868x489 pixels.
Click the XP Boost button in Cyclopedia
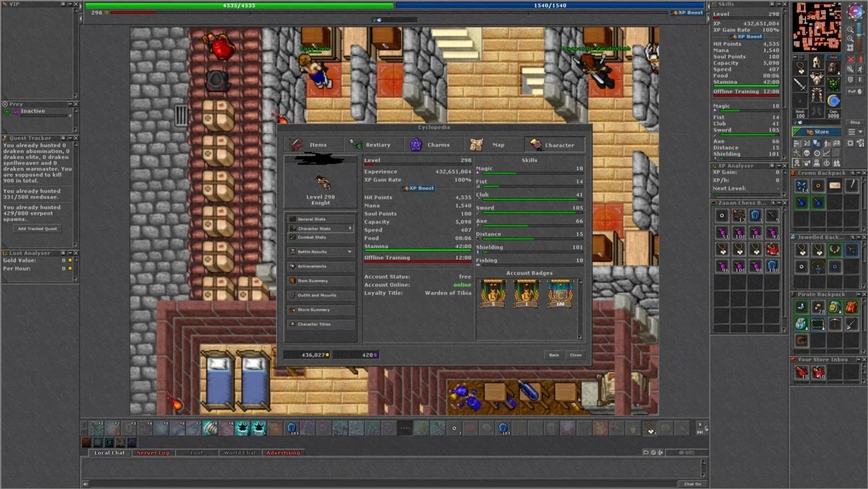click(418, 188)
